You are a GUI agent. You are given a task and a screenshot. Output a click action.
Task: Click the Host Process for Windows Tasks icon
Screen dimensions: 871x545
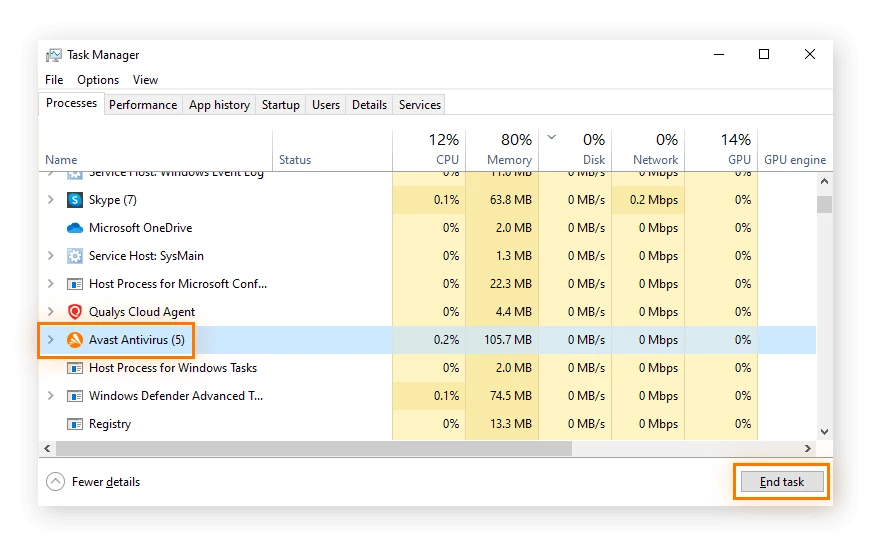click(74, 368)
